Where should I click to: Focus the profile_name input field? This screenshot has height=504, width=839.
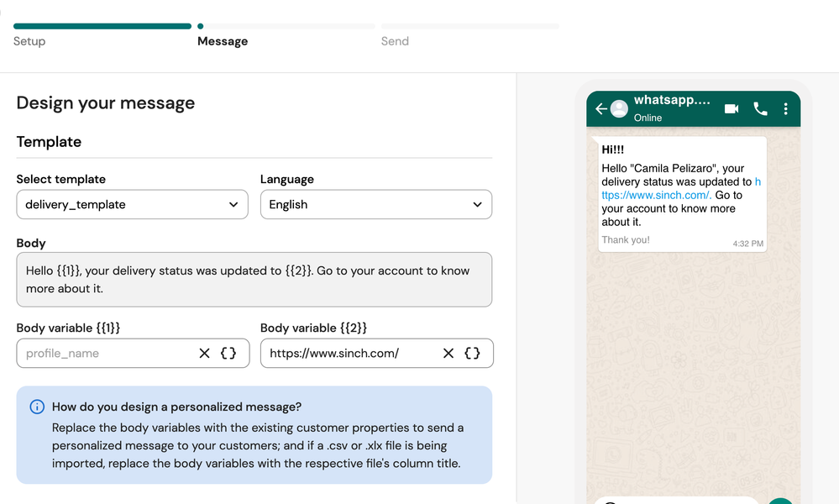[x=105, y=354]
